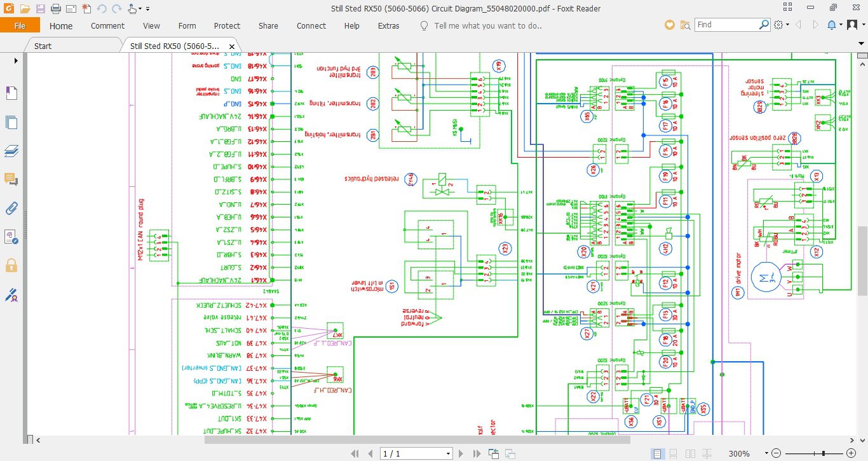Viewport: 868px width, 461px height.
Task: Click the zoom slider in status bar
Action: click(x=823, y=454)
